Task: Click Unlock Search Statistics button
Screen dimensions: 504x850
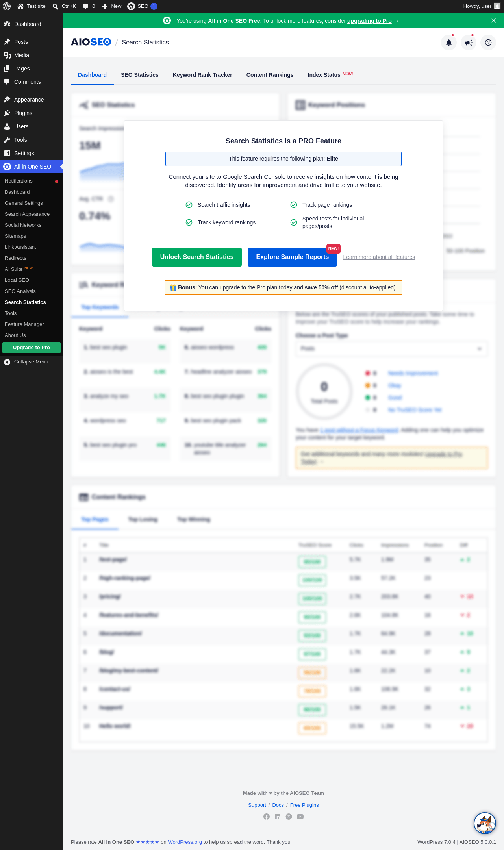Action: 197,257
